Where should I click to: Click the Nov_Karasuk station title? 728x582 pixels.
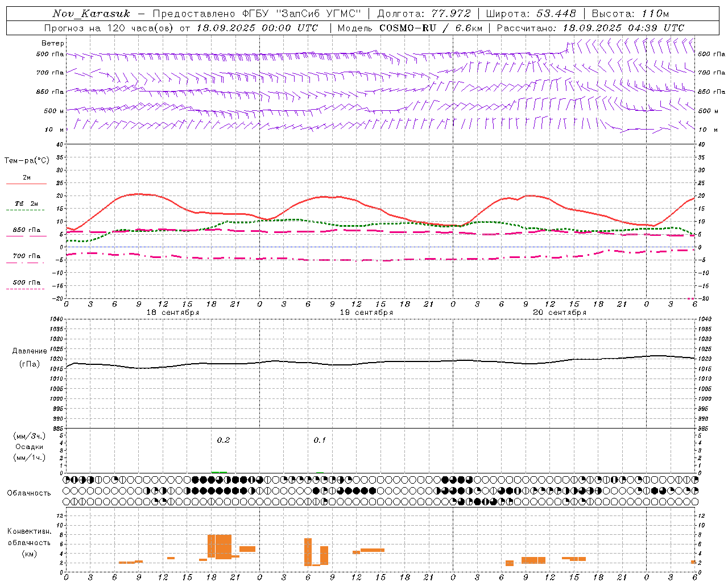click(92, 14)
